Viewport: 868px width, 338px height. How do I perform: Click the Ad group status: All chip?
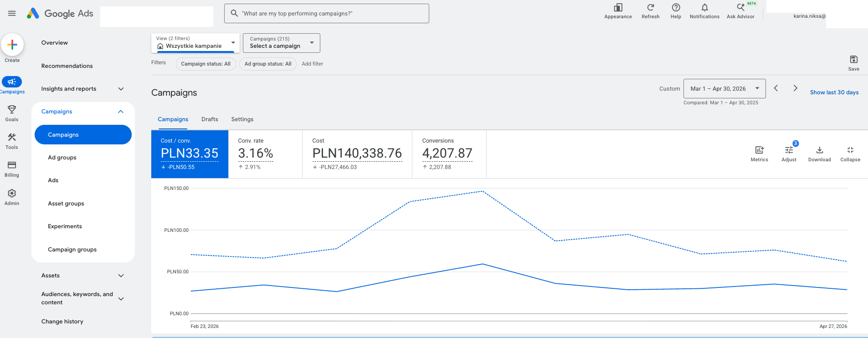click(x=268, y=64)
